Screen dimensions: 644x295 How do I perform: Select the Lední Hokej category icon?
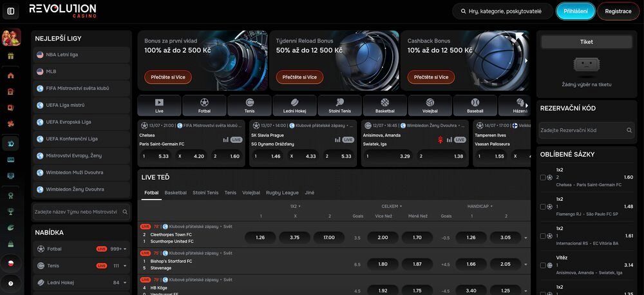click(x=294, y=106)
